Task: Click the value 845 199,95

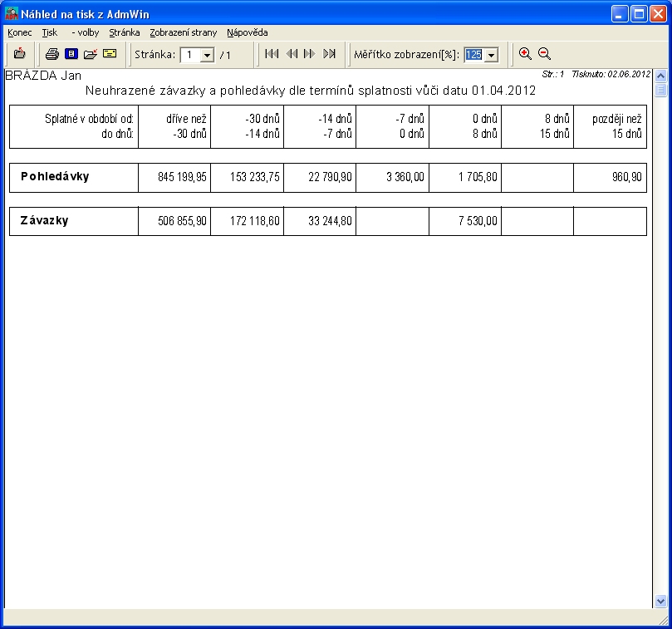Action: [x=182, y=177]
